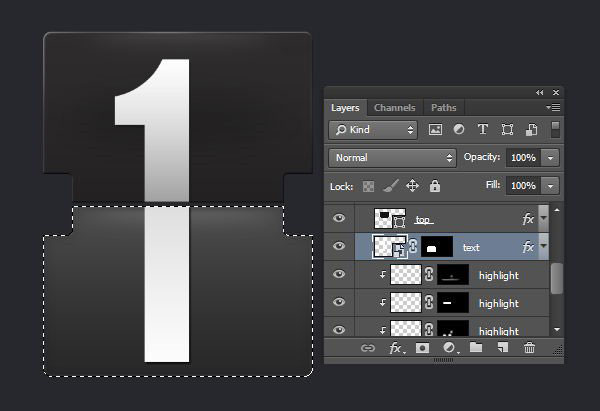600x411 pixels.
Task: Switch to the Paths tab
Action: click(443, 107)
